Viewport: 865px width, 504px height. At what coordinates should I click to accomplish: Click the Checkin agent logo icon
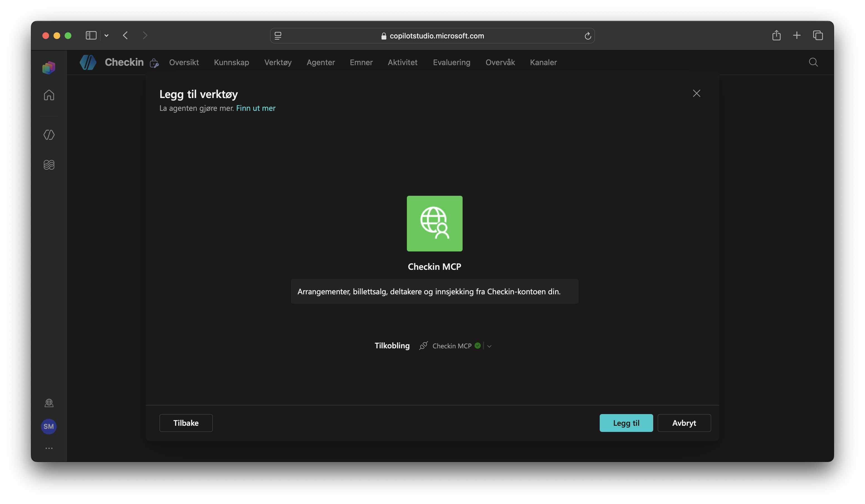click(x=88, y=62)
